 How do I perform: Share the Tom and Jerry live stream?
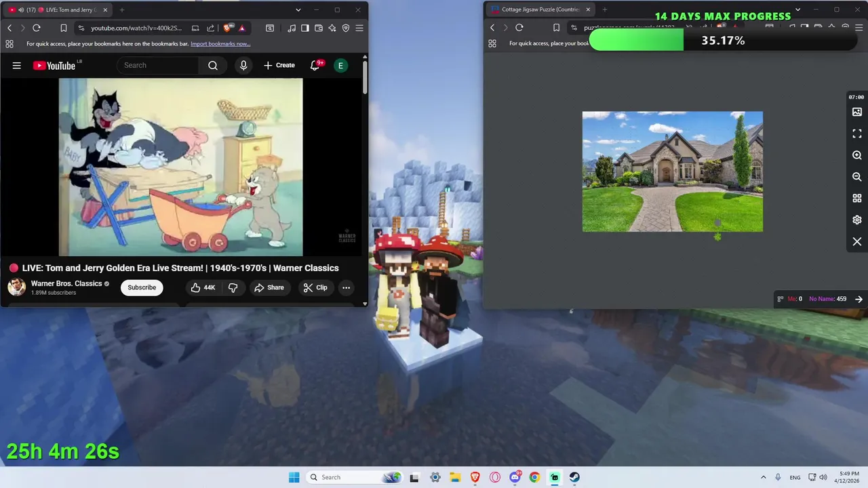(269, 287)
